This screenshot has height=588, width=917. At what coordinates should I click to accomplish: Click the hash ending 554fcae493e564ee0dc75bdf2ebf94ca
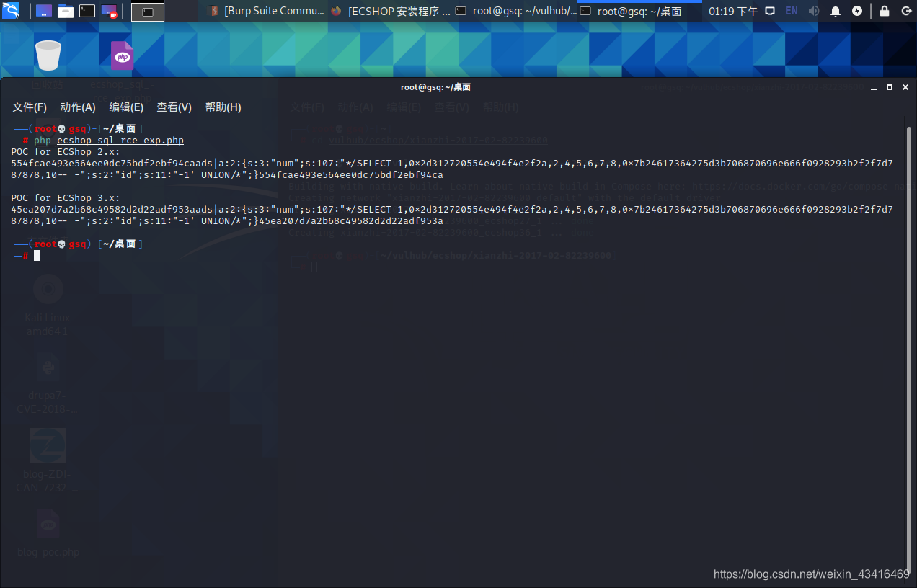[x=351, y=175]
